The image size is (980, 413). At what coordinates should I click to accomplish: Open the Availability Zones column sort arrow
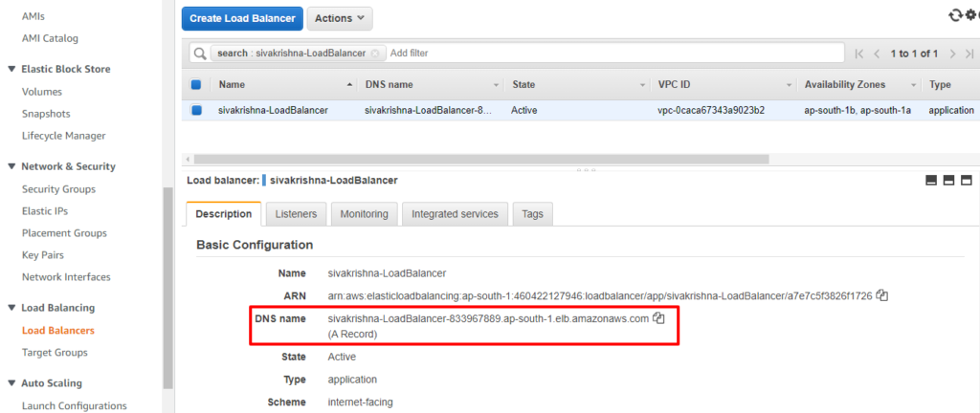[x=914, y=85]
